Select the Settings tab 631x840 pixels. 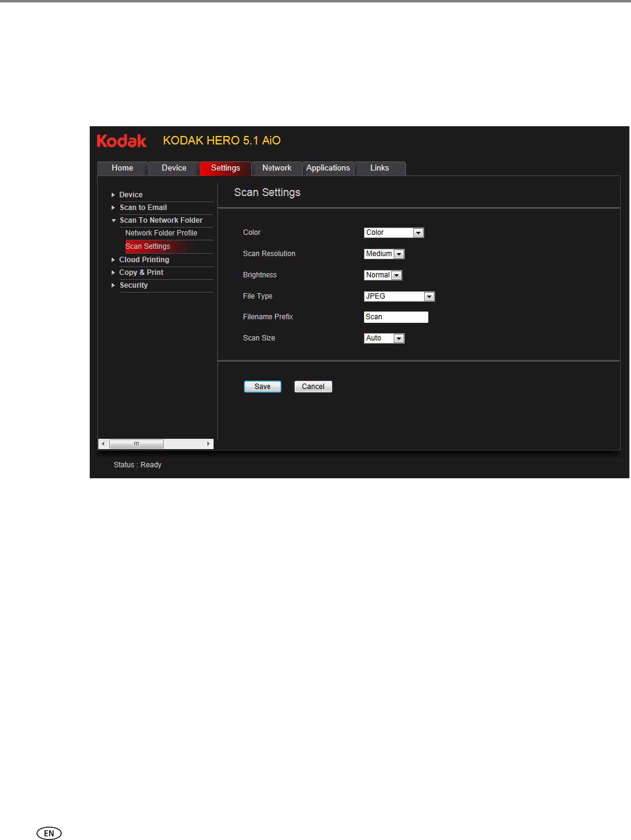(x=226, y=168)
